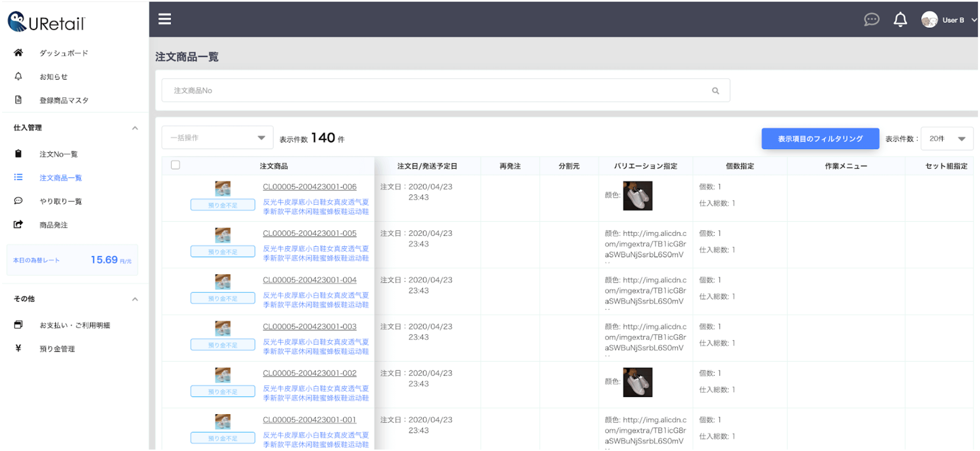Click the card icon beside お支払い・ご利用明細
This screenshot has width=980, height=451.
[x=18, y=325]
